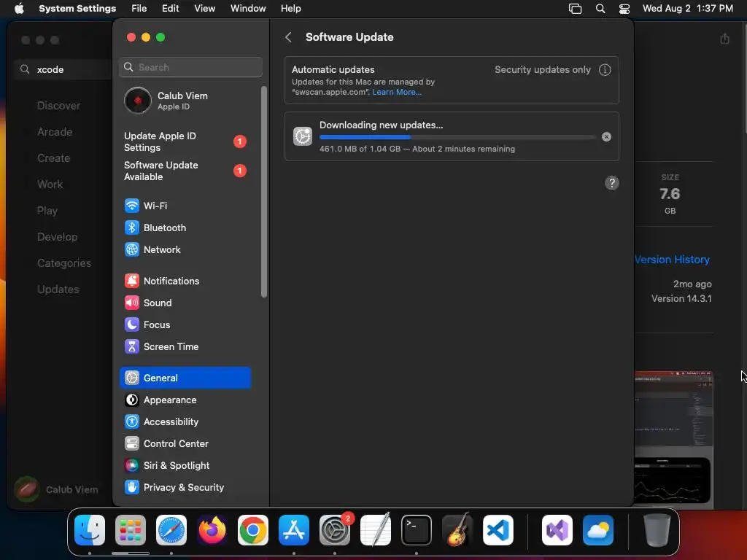Click the System Settings search field
Image resolution: width=747 pixels, height=560 pixels.
click(x=190, y=67)
